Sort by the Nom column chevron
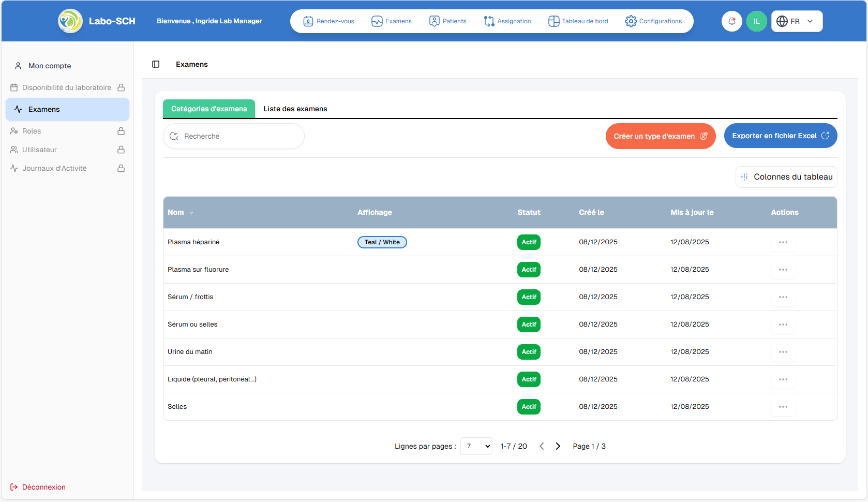The height and width of the screenshot is (502, 868). click(x=191, y=213)
